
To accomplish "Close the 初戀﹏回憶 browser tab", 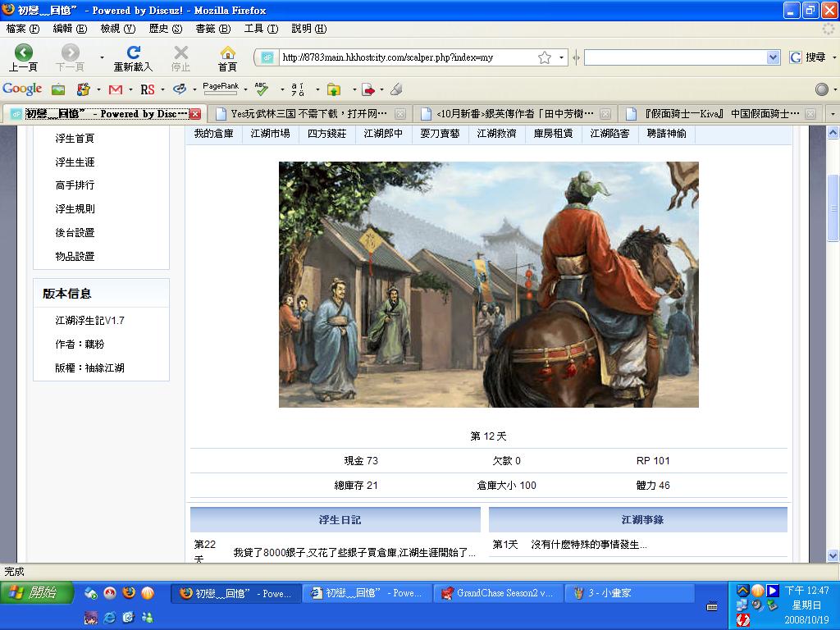I will coord(195,113).
